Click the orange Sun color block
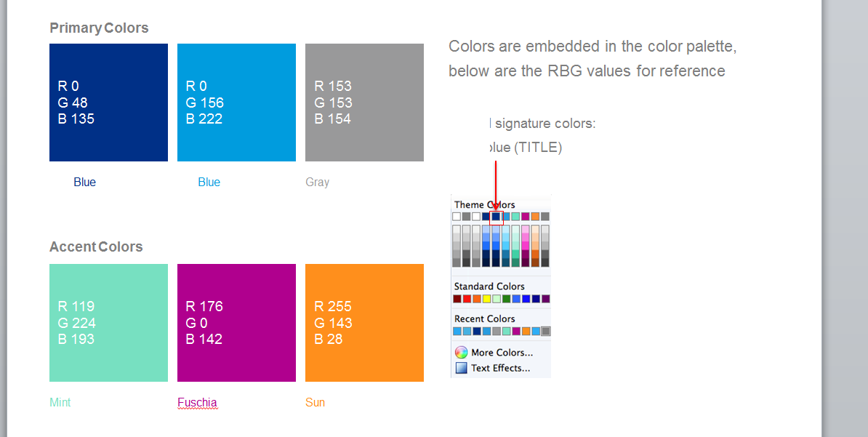Image resolution: width=868 pixels, height=437 pixels. coord(364,323)
